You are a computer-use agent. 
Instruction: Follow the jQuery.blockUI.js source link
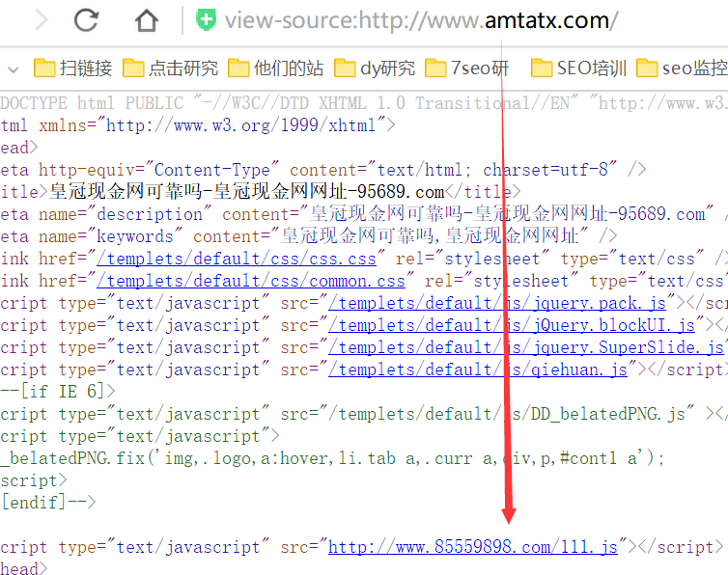pyautogui.click(x=512, y=325)
